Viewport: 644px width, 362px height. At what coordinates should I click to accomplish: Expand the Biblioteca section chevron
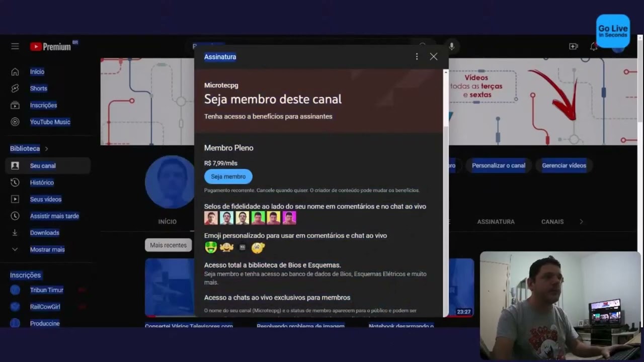[x=47, y=149]
